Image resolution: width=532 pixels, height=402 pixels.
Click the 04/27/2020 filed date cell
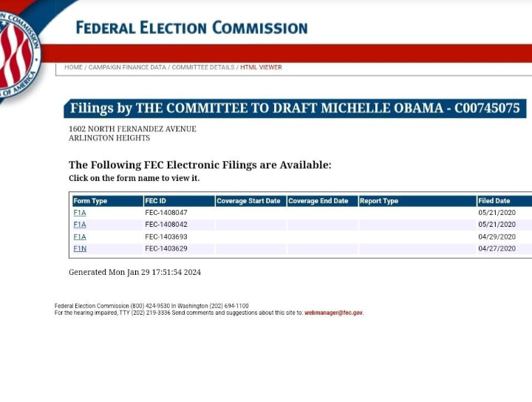(x=497, y=248)
